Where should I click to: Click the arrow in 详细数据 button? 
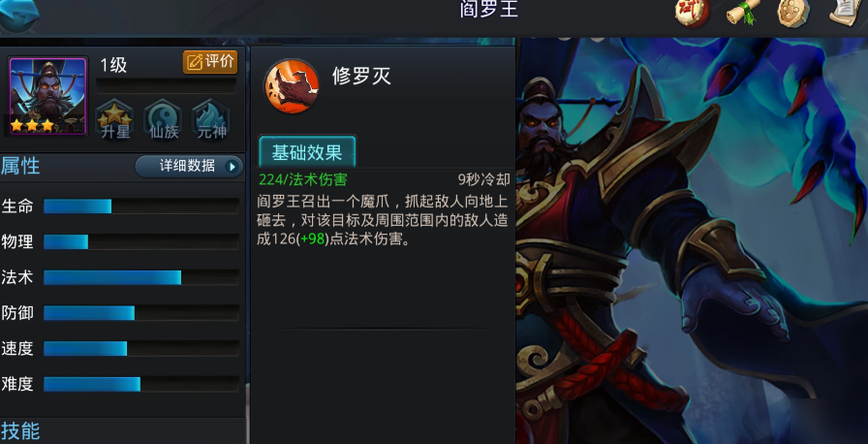(x=232, y=166)
